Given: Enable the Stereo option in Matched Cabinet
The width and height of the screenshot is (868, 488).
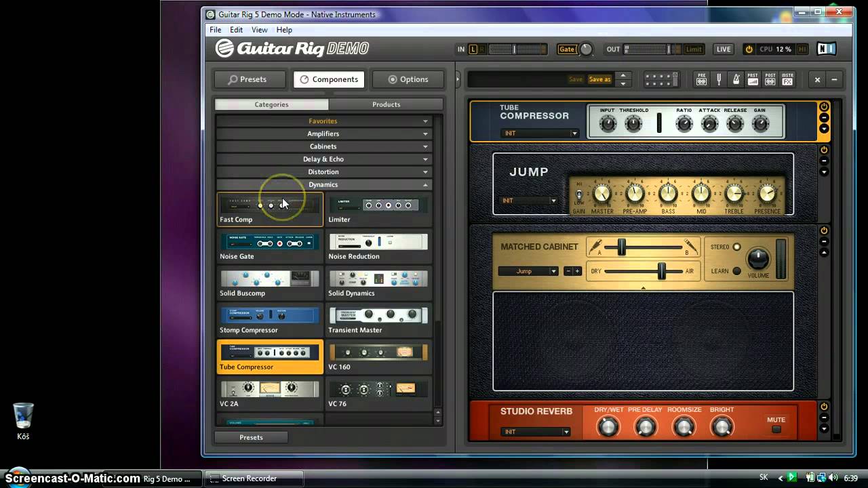Looking at the screenshot, I should click(736, 247).
